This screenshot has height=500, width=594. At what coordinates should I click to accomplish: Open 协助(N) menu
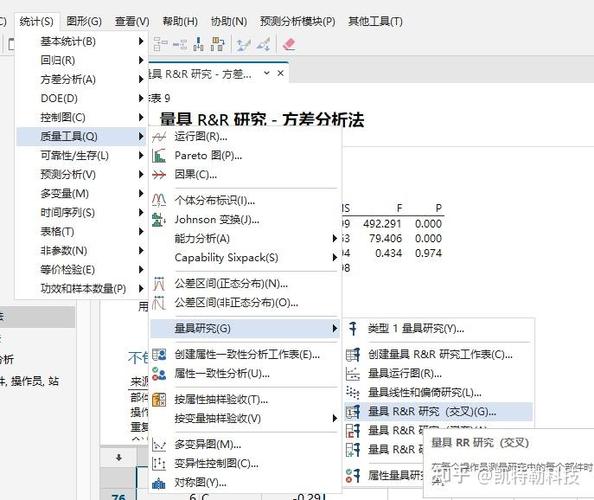[229, 21]
